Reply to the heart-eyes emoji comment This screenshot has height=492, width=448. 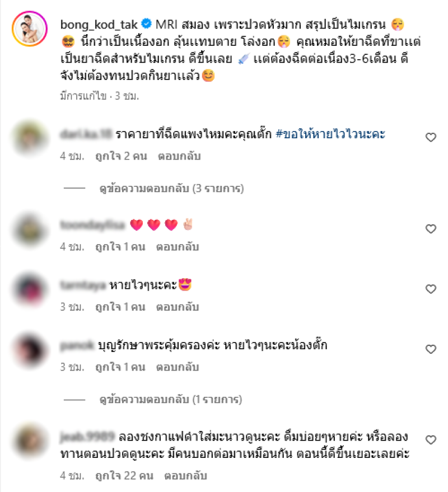178,307
